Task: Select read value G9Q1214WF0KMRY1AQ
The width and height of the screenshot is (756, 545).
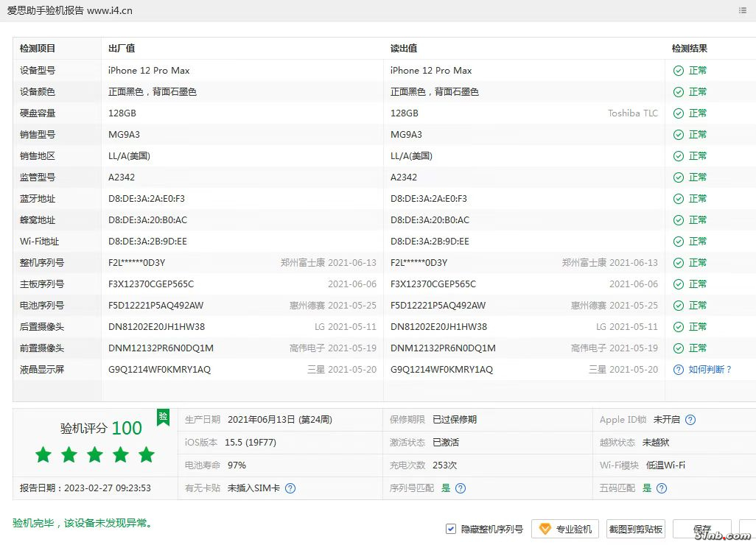Action: point(441,370)
